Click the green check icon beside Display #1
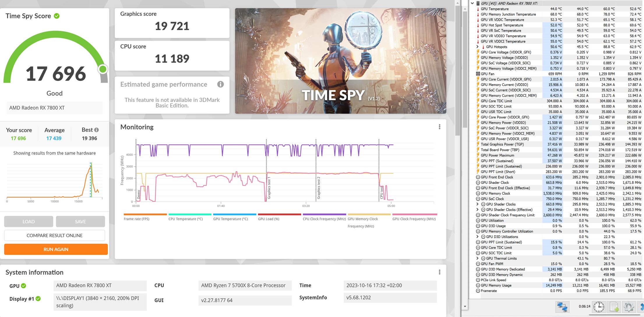The height and width of the screenshot is (317, 644). pyautogui.click(x=38, y=299)
